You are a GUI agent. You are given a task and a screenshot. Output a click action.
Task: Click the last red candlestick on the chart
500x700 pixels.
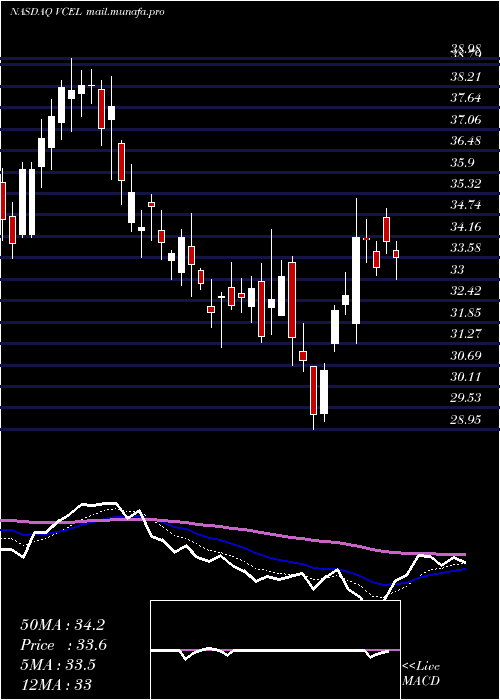396,254
